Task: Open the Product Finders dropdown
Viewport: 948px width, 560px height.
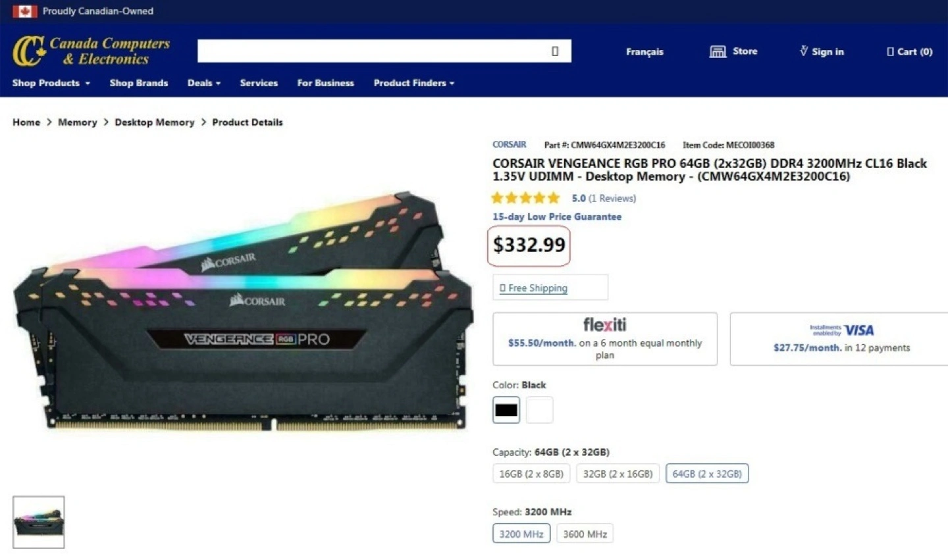Action: coord(414,83)
